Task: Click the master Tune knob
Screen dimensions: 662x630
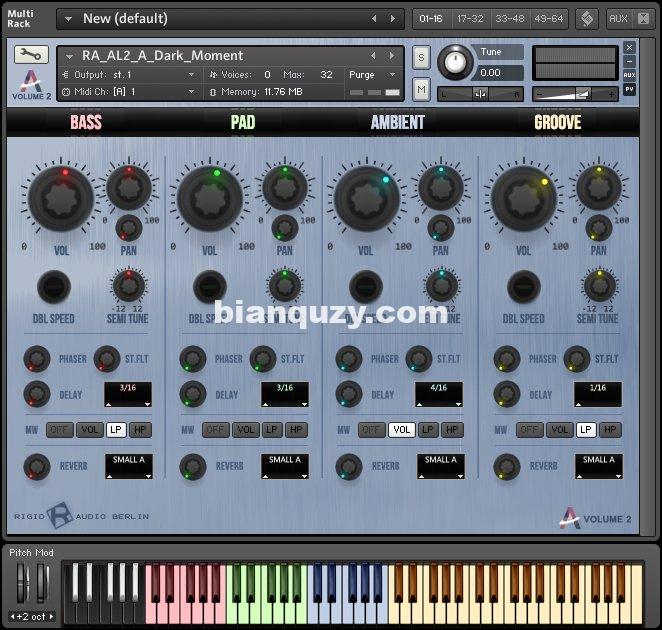Action: coord(455,62)
